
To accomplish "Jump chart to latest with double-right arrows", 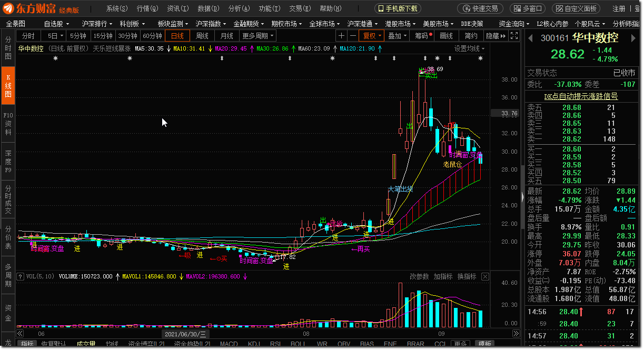I will (x=516, y=334).
